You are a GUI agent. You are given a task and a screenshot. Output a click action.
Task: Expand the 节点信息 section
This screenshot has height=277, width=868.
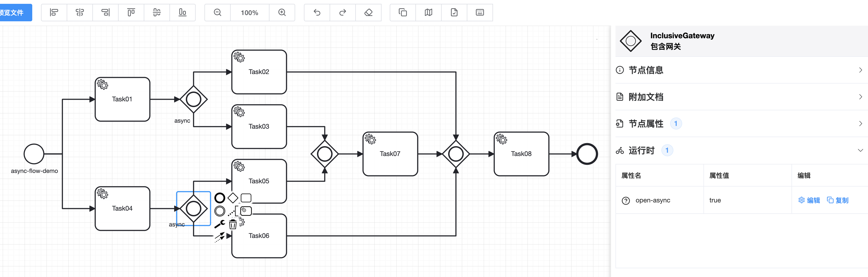coord(742,70)
